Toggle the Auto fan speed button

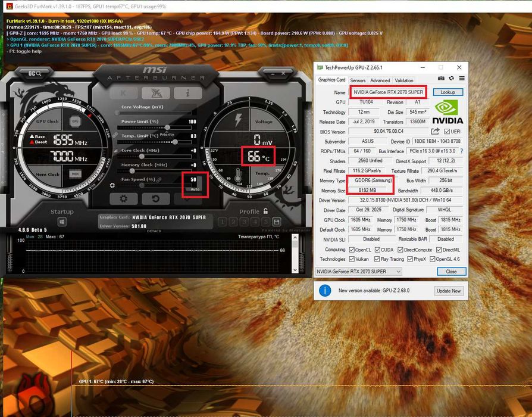195,189
